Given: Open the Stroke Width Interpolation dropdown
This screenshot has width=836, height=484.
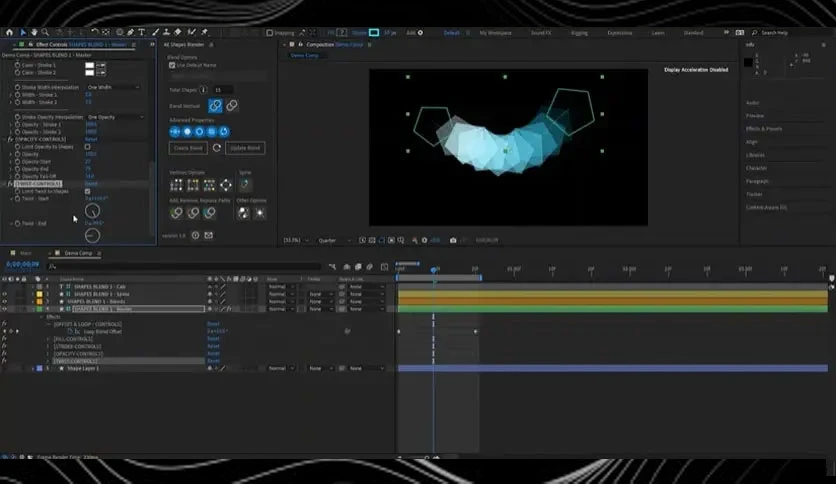Looking at the screenshot, I should [x=113, y=87].
